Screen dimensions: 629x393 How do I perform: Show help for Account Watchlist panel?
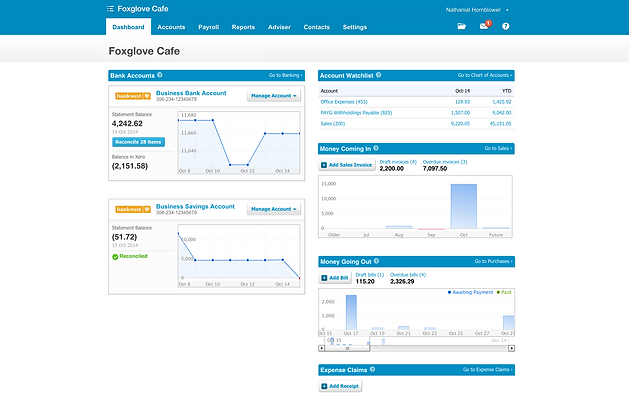point(378,75)
